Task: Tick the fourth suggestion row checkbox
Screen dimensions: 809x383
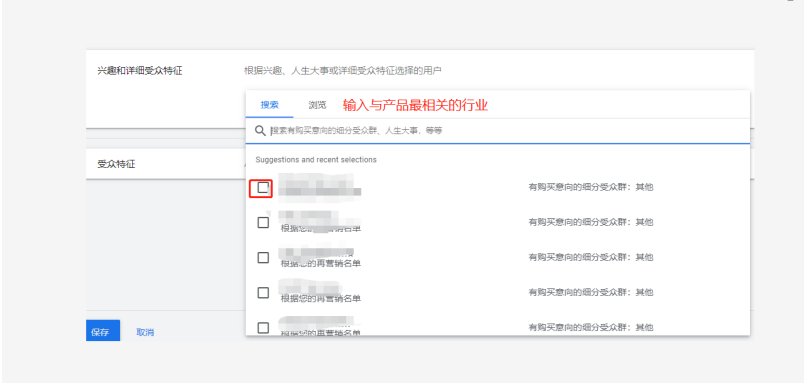Action: [x=263, y=292]
